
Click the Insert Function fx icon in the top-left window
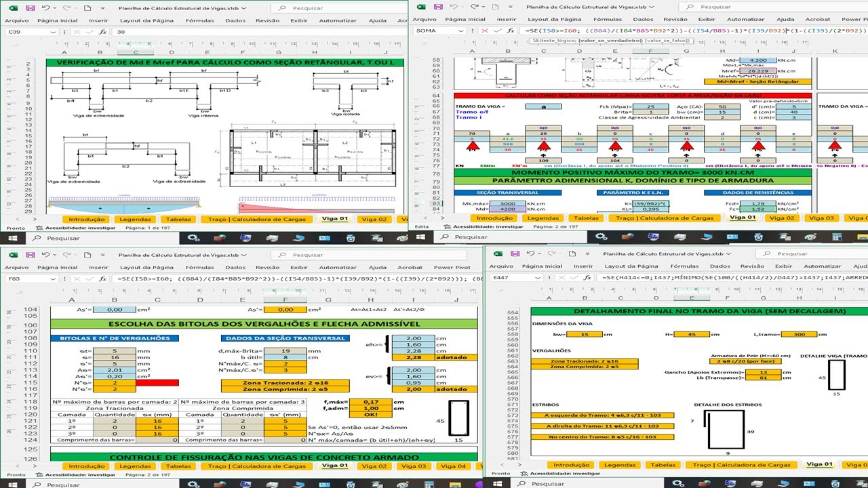(102, 31)
